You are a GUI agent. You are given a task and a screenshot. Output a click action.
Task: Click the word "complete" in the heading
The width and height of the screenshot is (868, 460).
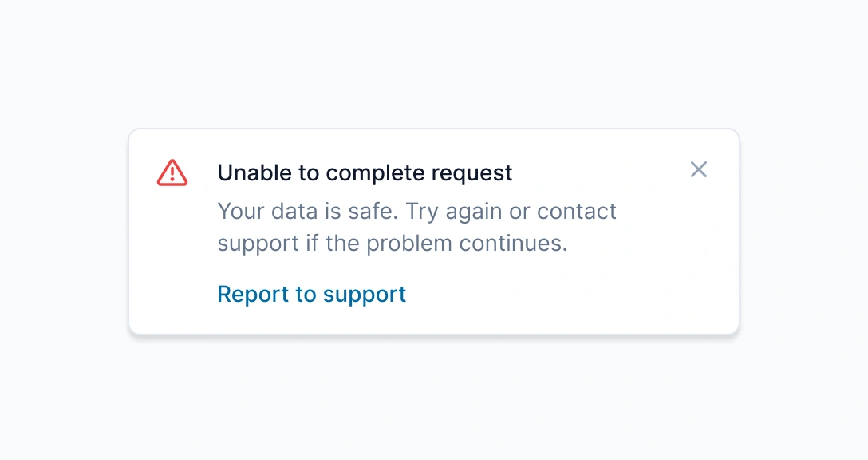[375, 173]
